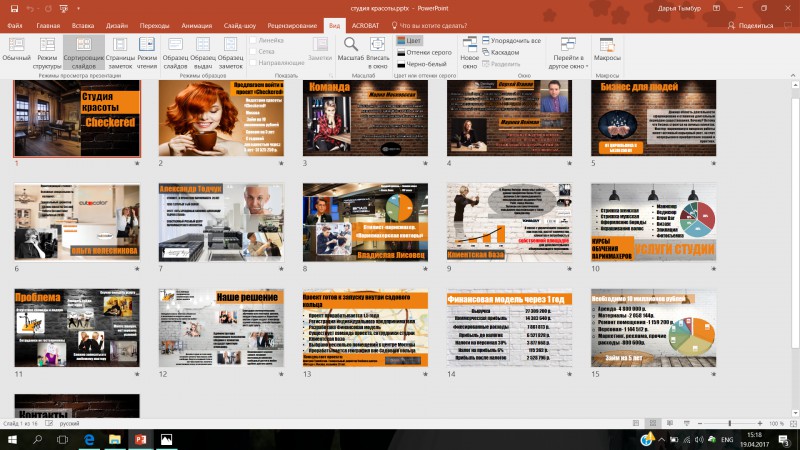Open the Home (Главная) tab

pyautogui.click(x=48, y=26)
